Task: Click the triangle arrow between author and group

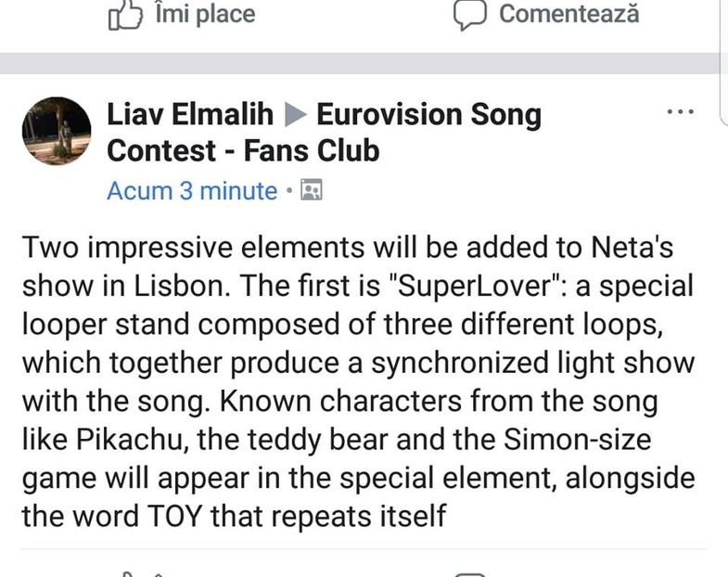Action: click(x=295, y=115)
